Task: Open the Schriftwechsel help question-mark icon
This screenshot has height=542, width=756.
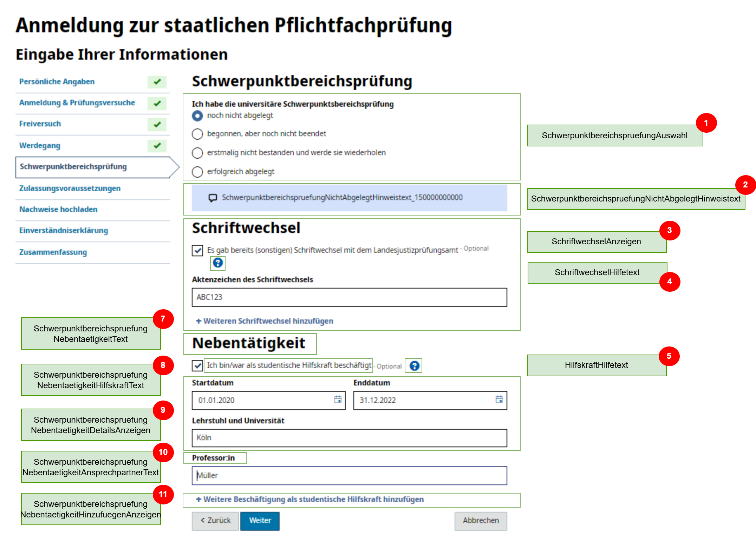Action: pyautogui.click(x=218, y=263)
